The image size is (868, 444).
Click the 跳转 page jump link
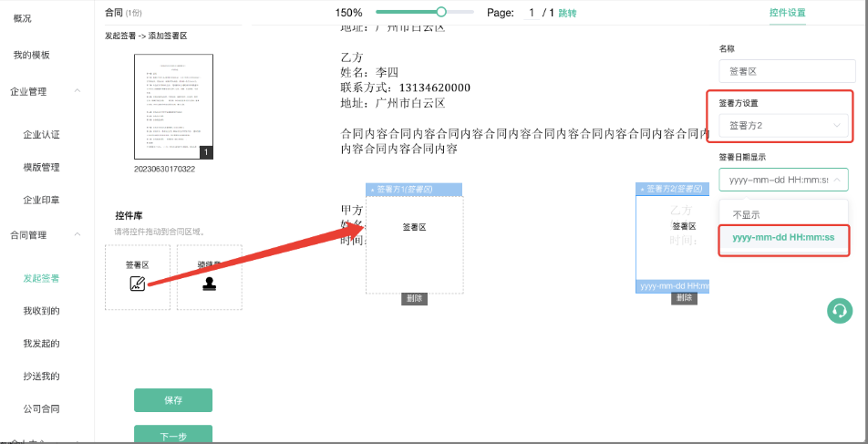[x=567, y=13]
